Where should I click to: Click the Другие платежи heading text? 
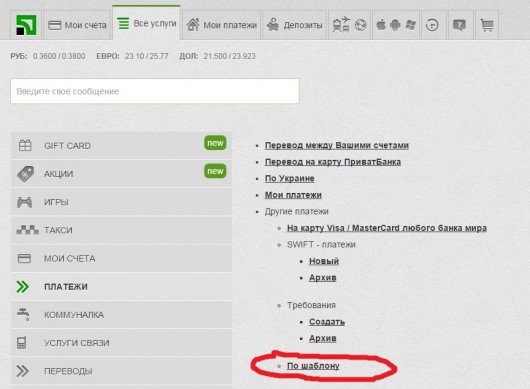[296, 212]
